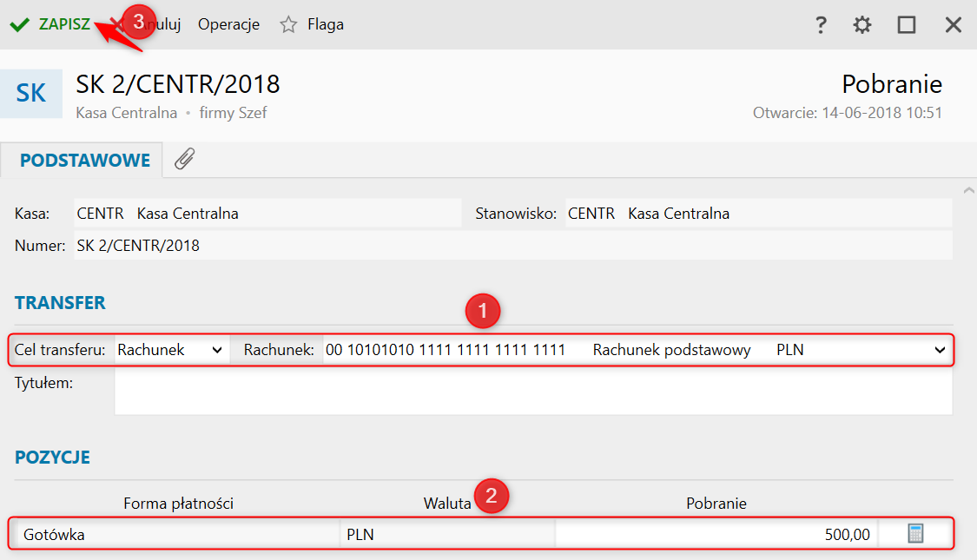
Task: Open help with the question mark icon
Action: tap(821, 25)
